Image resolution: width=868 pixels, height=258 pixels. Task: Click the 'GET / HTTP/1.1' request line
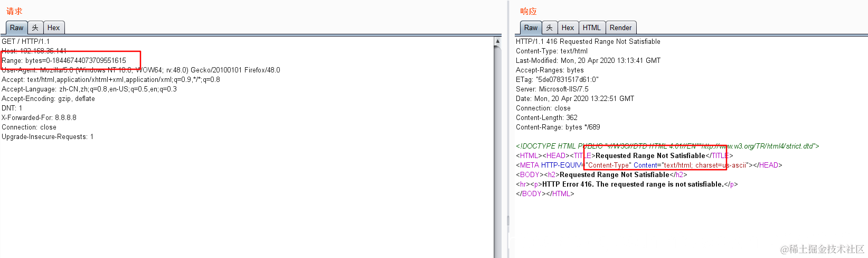click(26, 41)
